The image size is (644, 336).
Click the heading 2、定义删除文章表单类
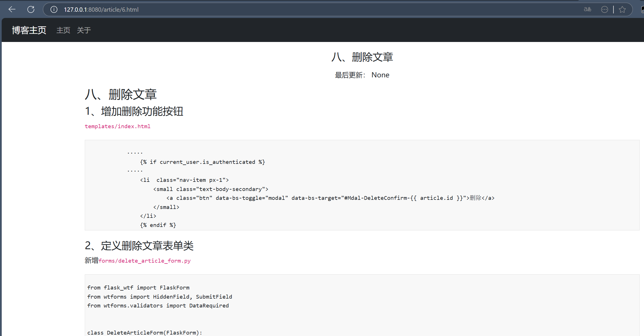tap(139, 246)
